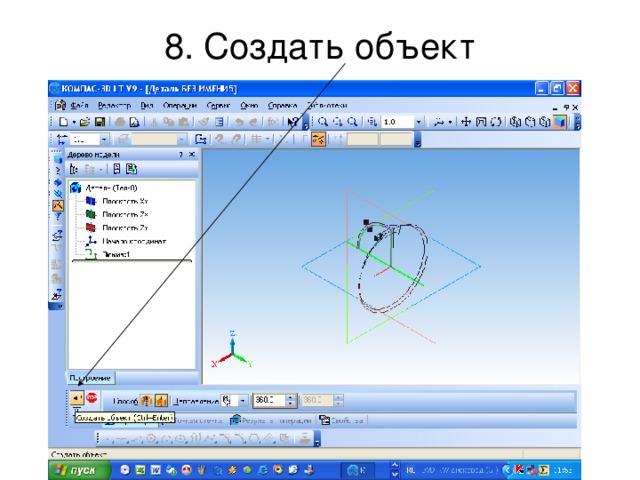Click the Zoom in magnifier icon
This screenshot has height=480, width=640.
click(322, 122)
